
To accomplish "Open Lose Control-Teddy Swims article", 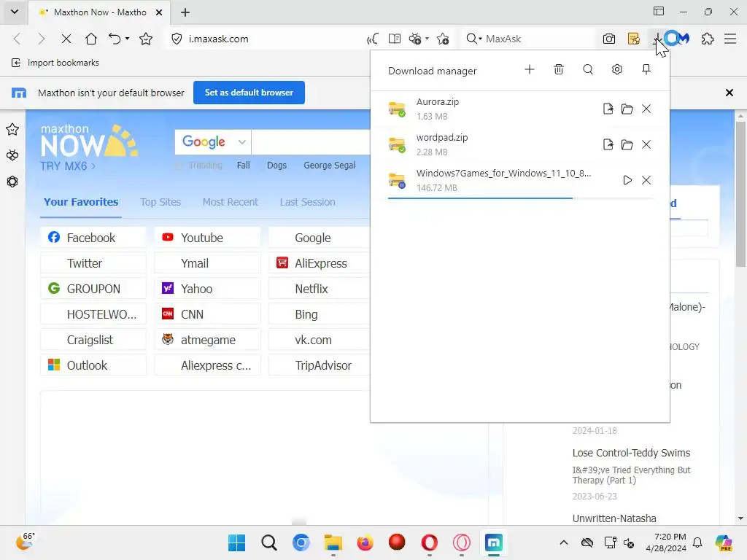I will [631, 453].
